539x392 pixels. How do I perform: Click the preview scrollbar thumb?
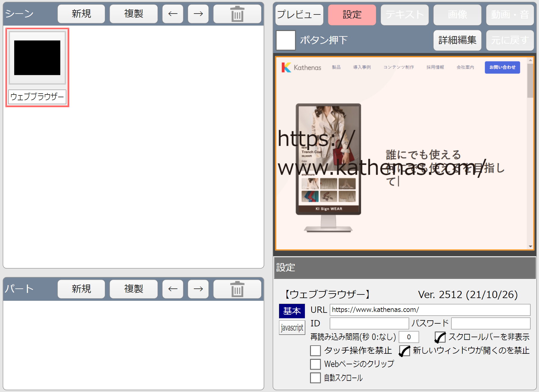pyautogui.click(x=530, y=80)
